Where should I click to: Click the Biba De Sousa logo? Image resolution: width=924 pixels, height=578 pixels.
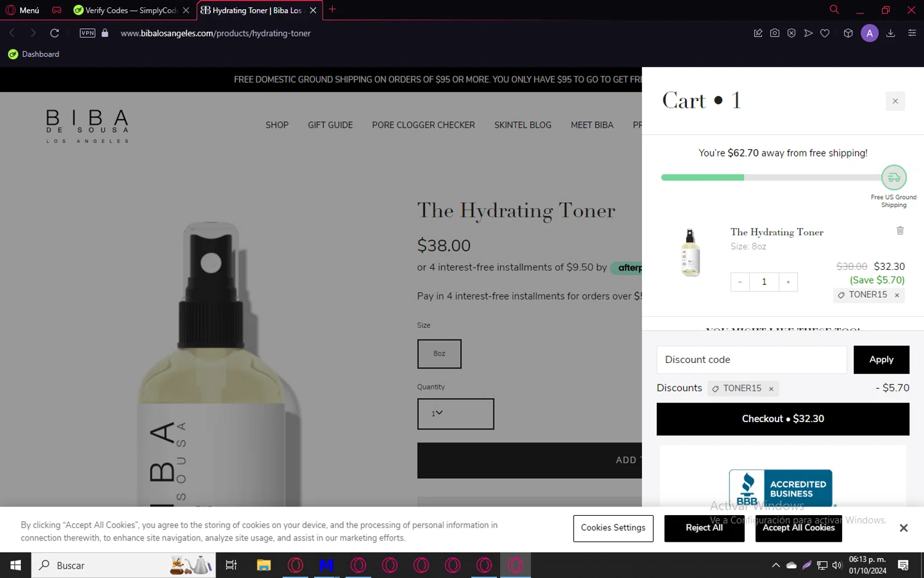tap(87, 126)
